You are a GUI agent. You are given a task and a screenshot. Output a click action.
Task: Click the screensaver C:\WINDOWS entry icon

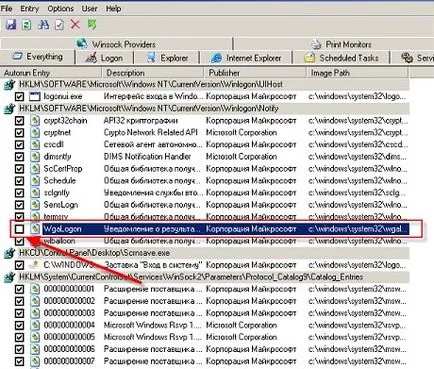(x=34, y=265)
